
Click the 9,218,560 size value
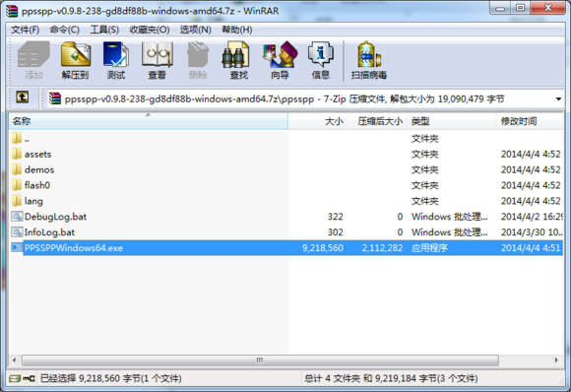point(323,248)
